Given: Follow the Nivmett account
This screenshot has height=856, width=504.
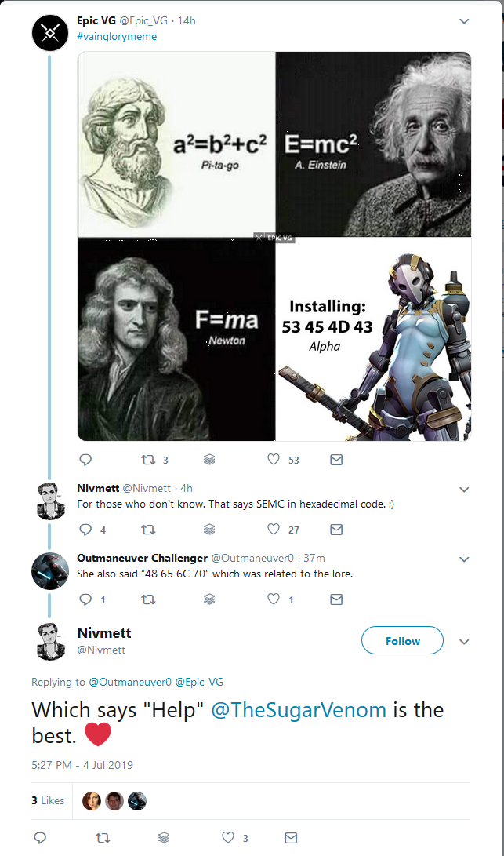Looking at the screenshot, I should coord(402,641).
